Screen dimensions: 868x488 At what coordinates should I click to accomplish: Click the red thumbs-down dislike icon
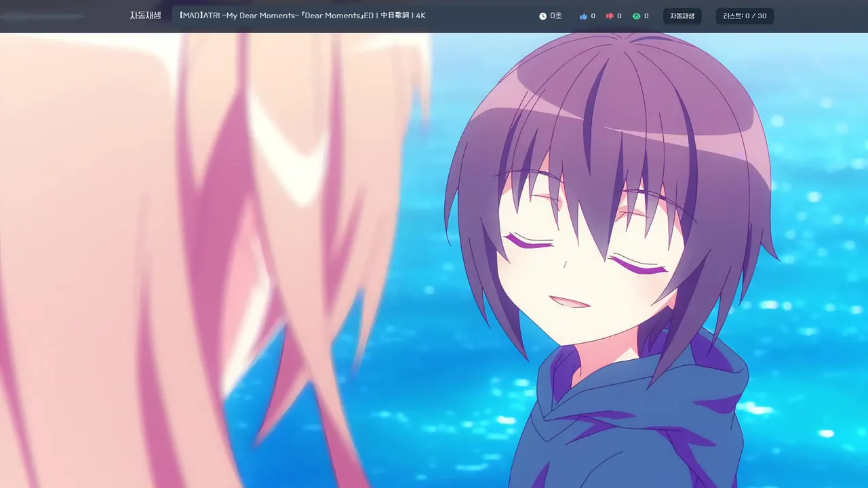[x=610, y=16]
